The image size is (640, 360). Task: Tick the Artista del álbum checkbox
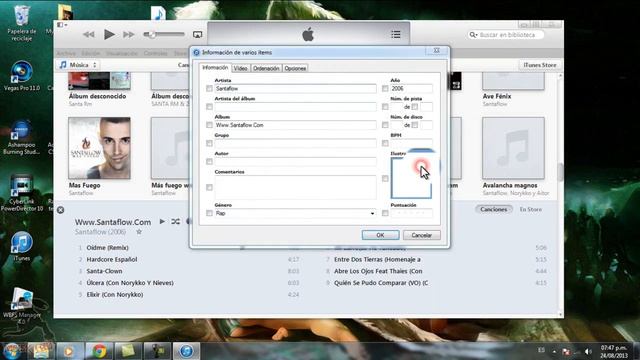(x=209, y=107)
